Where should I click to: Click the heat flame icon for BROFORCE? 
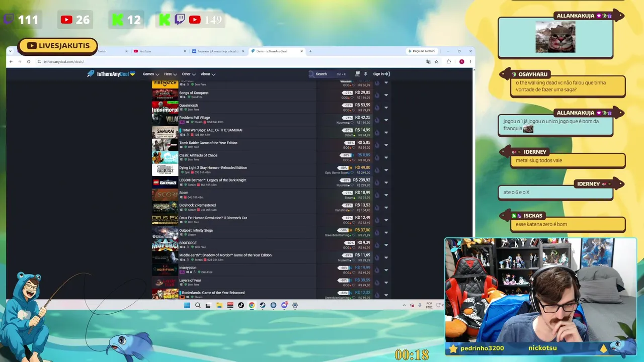tap(377, 245)
